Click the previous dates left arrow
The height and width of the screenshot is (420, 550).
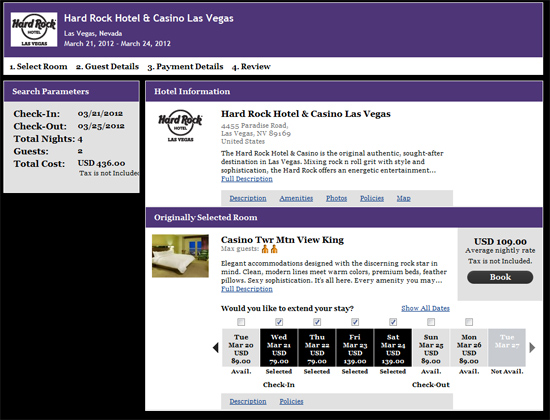coord(216,348)
